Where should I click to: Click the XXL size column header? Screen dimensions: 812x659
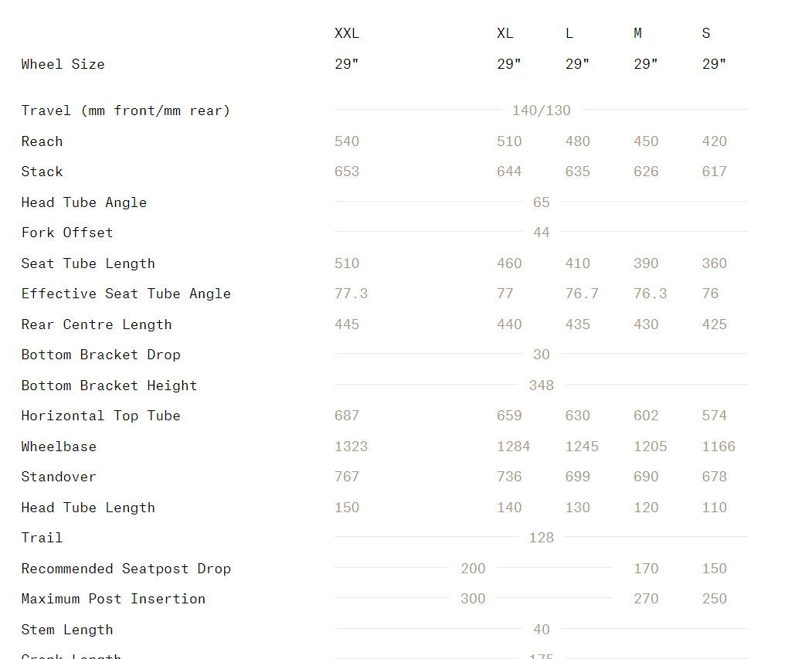(x=347, y=33)
